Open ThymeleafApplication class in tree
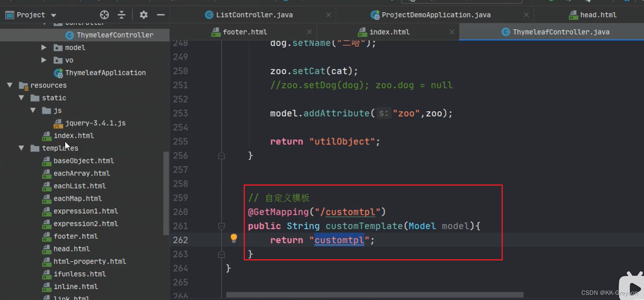This screenshot has height=300, width=644. (105, 73)
